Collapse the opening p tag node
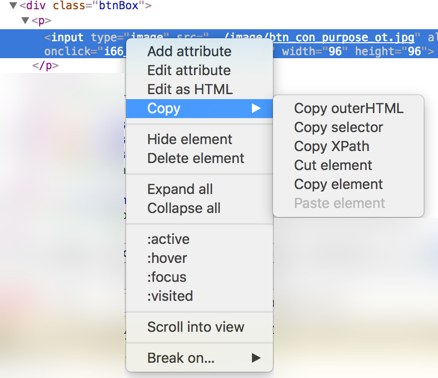The height and width of the screenshot is (378, 438). (25, 21)
